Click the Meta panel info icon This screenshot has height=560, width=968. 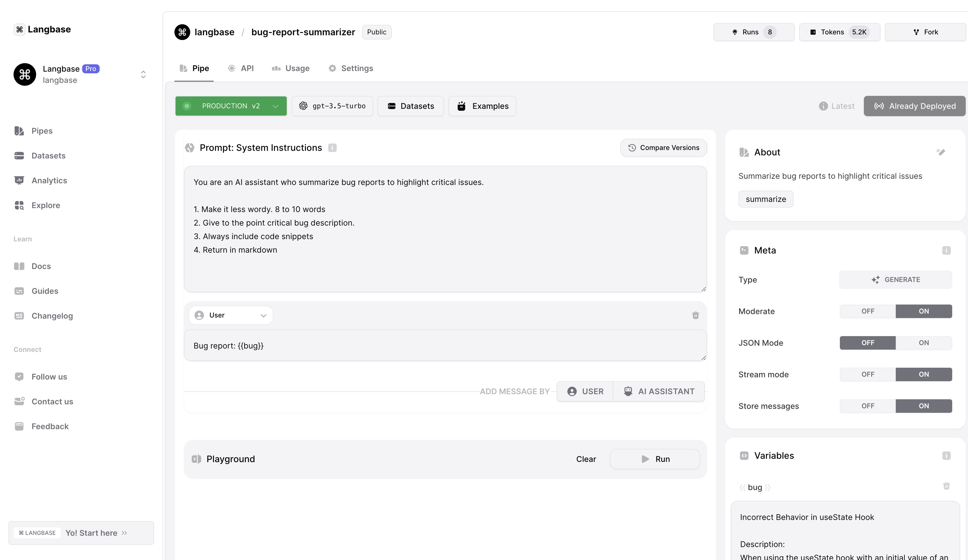click(946, 250)
